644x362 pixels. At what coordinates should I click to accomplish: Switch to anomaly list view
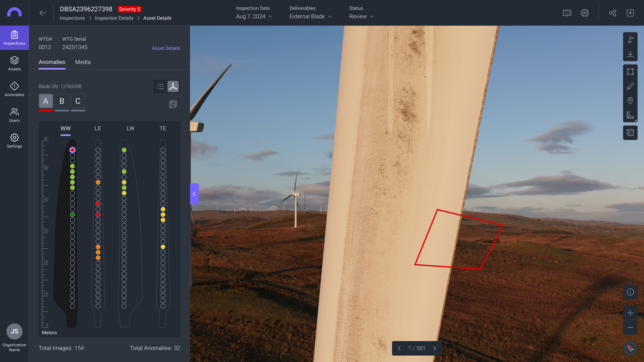tap(160, 86)
